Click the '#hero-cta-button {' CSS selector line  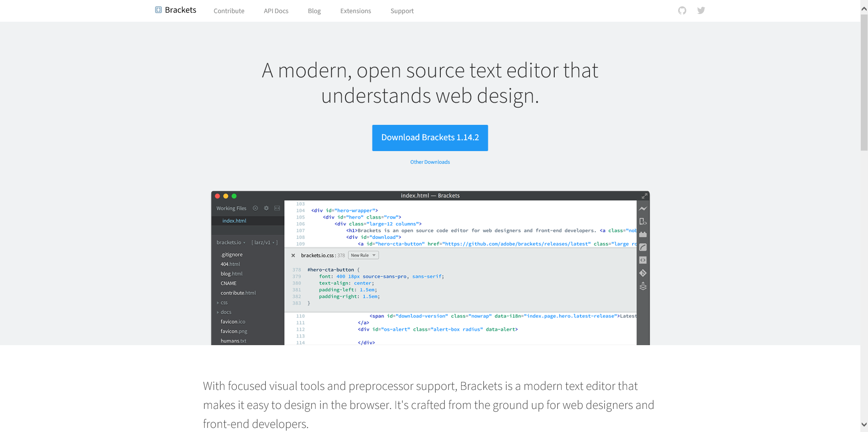tap(334, 270)
